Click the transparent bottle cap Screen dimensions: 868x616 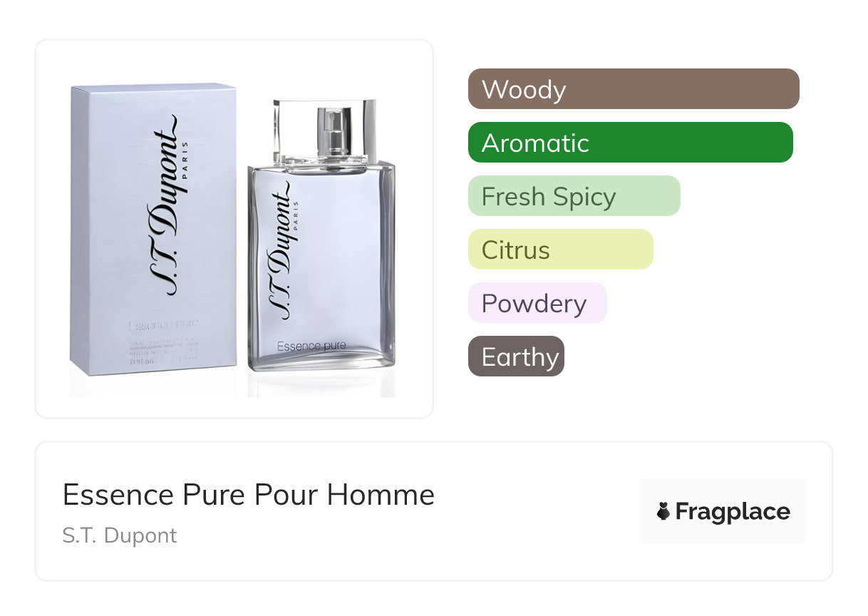tap(324, 131)
